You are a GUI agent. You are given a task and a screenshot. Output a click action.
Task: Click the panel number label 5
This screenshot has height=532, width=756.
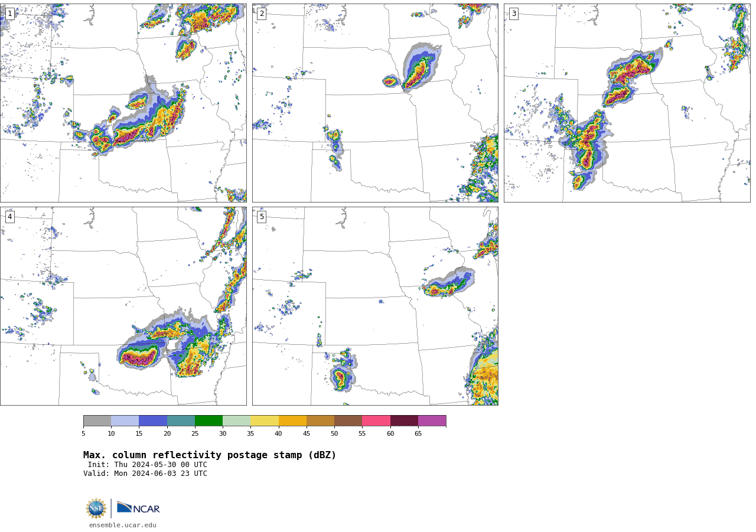[x=262, y=217]
